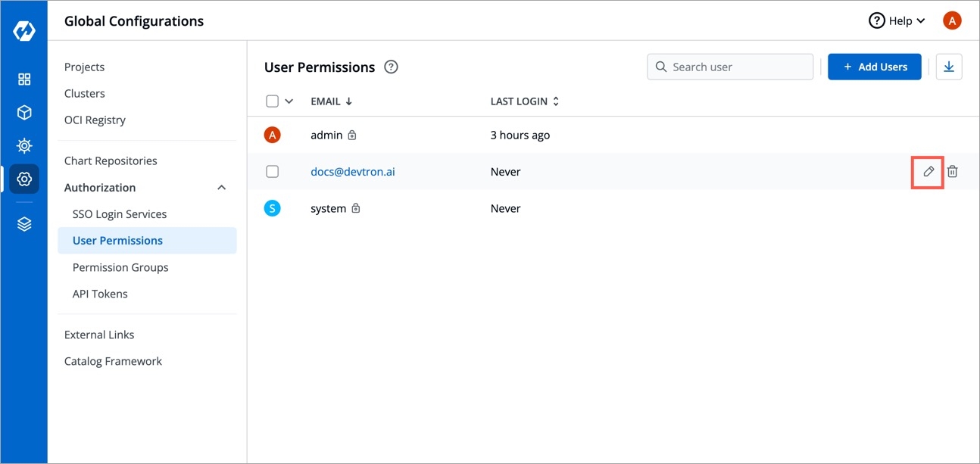Edit docs@devtron.ai user with pencil icon
The width and height of the screenshot is (980, 464).
click(928, 172)
